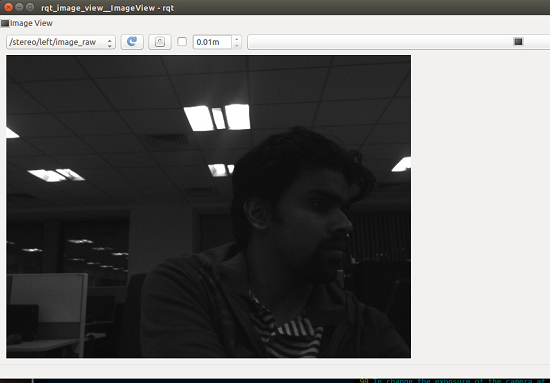Click the rqt_image_view__ImageView - rqt window title
Viewport: 550px width, 383px height.
(107, 8)
